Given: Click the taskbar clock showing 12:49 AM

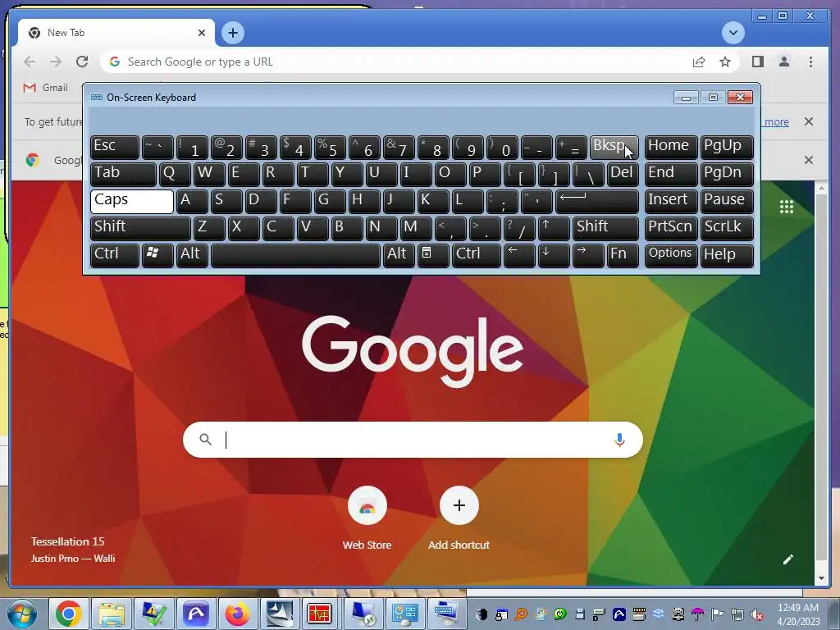Looking at the screenshot, I should pyautogui.click(x=798, y=614).
